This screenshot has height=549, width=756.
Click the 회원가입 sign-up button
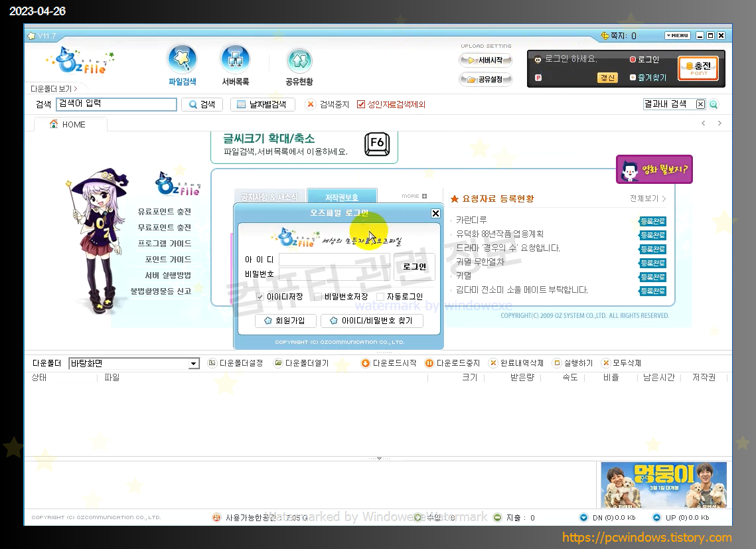(285, 321)
